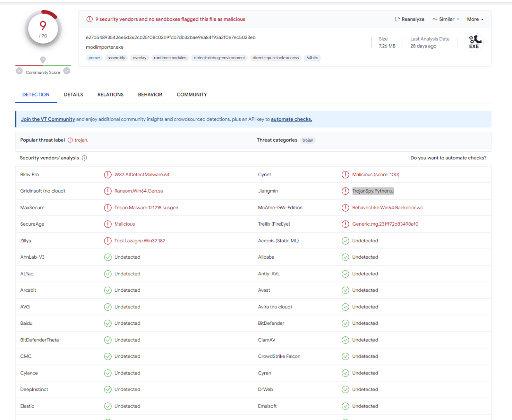Screen dimensions: 512x420
Task: Follow the Join the VT Community link
Action: [48, 119]
